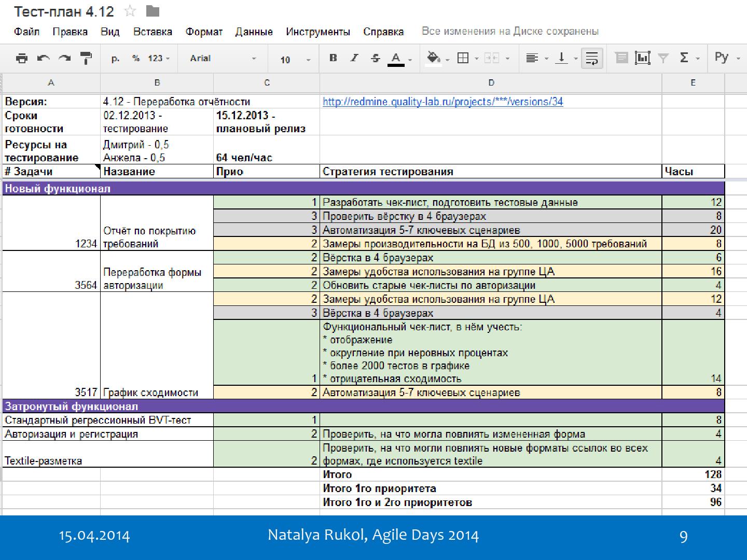This screenshot has height=560, width=747.
Task: Open the cell borders menu
Action: click(463, 58)
